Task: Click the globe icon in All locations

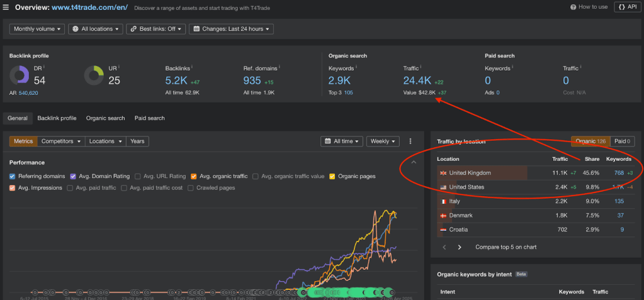Action: click(76, 29)
